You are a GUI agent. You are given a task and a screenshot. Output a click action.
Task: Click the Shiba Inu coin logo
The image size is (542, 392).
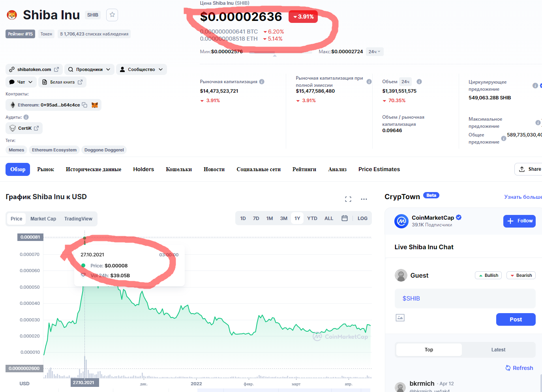click(x=12, y=15)
